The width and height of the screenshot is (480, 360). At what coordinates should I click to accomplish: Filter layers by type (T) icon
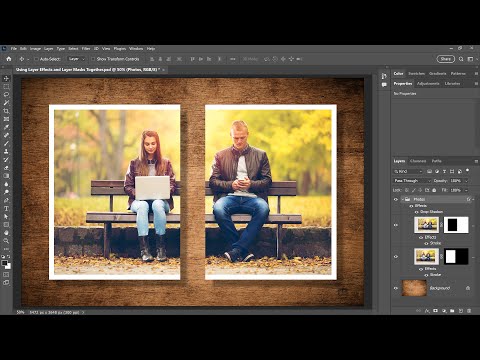[x=444, y=171]
